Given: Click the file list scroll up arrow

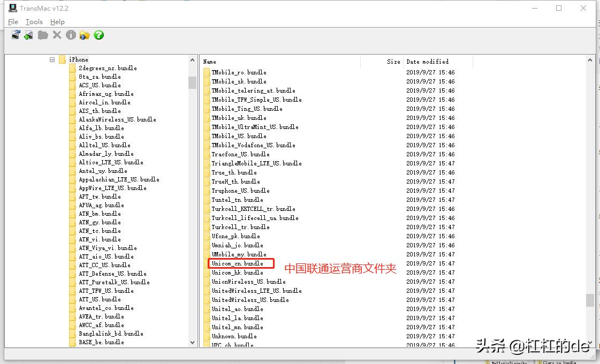Looking at the screenshot, I should coord(590,60).
